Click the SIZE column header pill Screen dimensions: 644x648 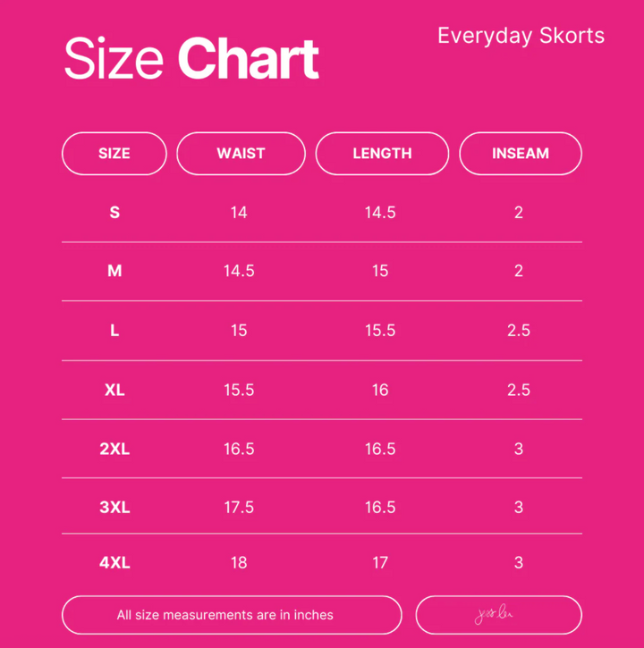pos(114,154)
